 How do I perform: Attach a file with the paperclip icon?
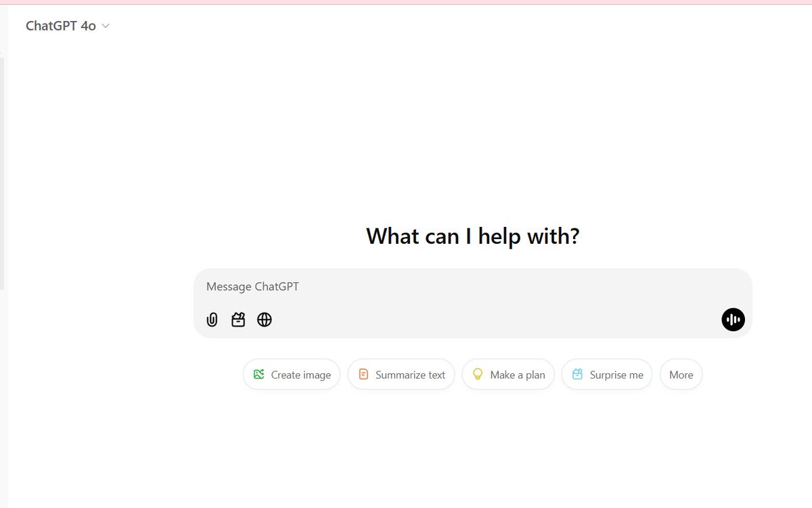click(212, 320)
